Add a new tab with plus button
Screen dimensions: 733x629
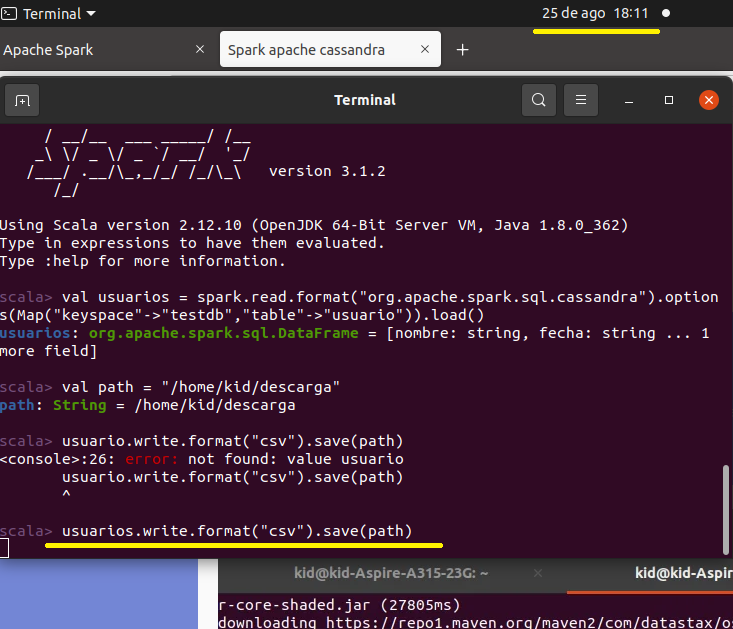pos(462,50)
